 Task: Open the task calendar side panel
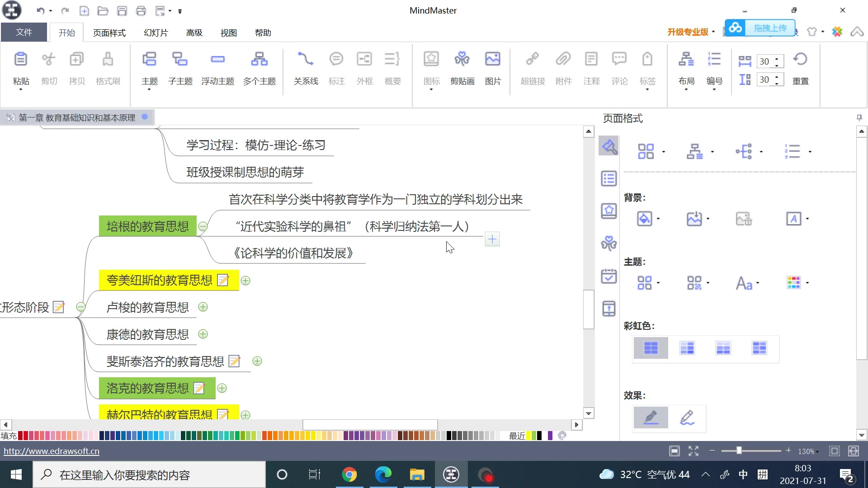[609, 276]
